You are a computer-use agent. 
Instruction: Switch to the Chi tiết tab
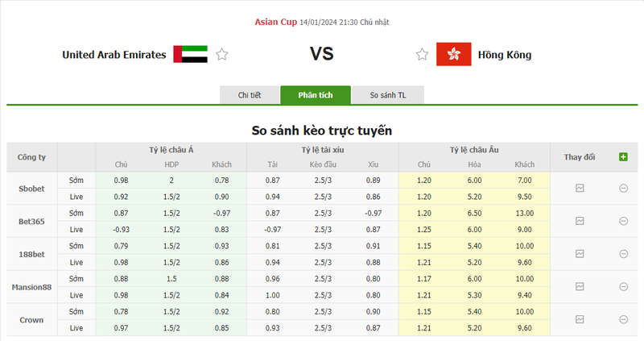(250, 95)
